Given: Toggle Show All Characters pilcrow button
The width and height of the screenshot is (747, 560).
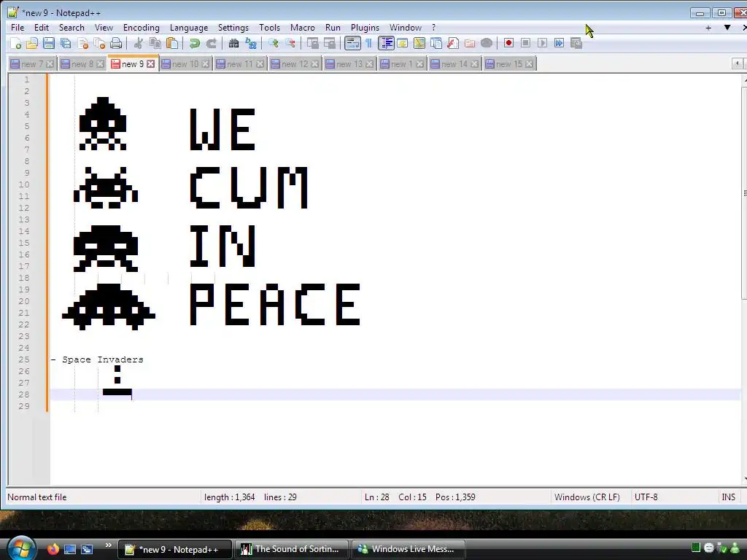Looking at the screenshot, I should coord(368,43).
